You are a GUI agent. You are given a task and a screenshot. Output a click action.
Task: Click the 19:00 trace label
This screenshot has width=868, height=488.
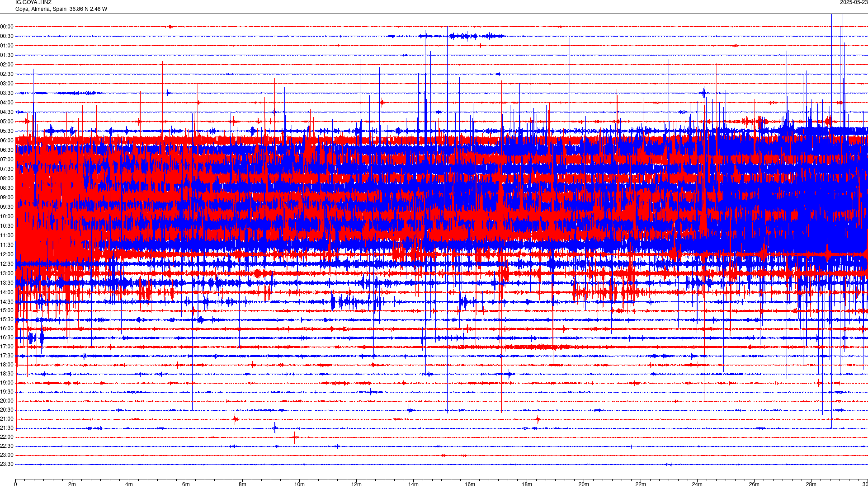7,383
